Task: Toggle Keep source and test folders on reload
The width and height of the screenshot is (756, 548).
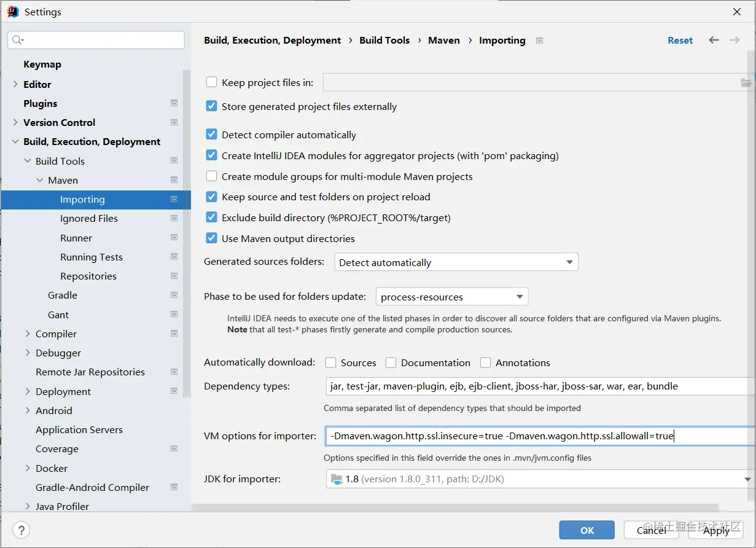Action: (x=211, y=197)
